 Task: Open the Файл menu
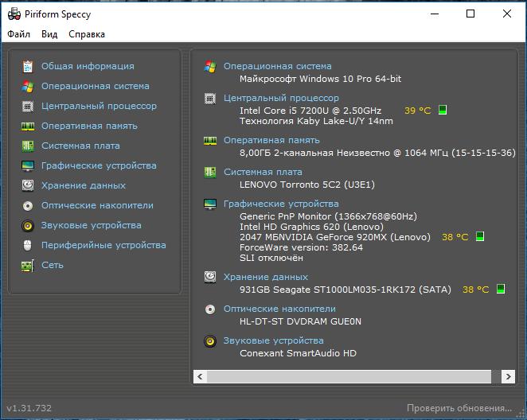coord(19,34)
